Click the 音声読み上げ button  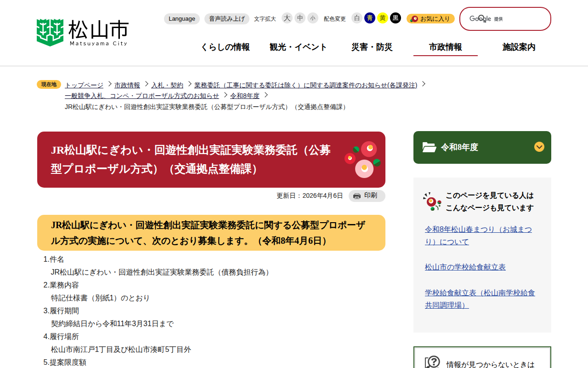pos(227,19)
